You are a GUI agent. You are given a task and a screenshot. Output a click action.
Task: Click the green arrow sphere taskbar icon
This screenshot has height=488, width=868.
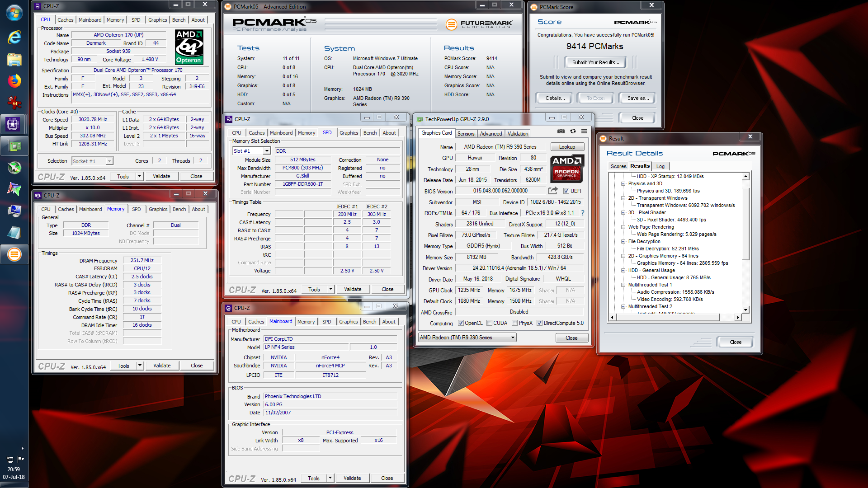click(x=14, y=168)
